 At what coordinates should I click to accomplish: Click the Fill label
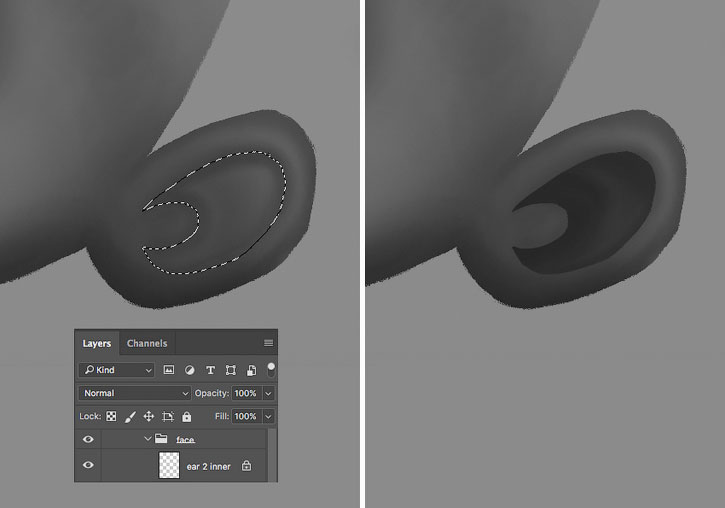tap(222, 416)
